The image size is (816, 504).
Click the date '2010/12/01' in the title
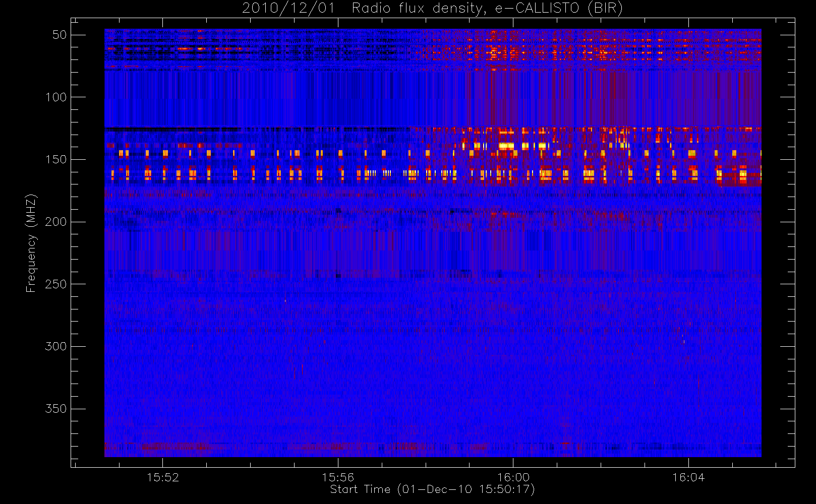288,9
